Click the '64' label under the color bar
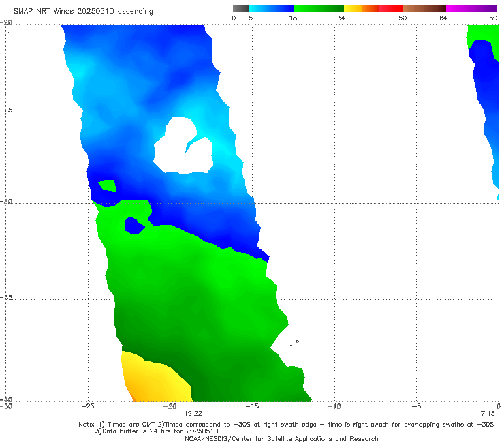Screen dimensions: 504x443 click(x=443, y=18)
